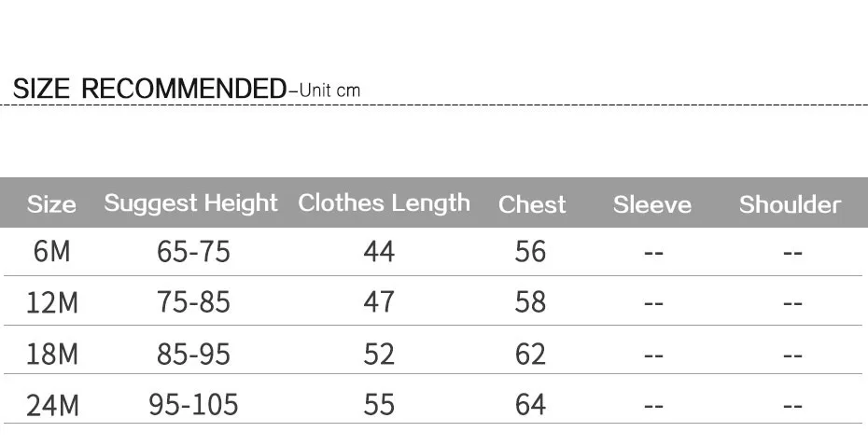This screenshot has height=446, width=868.
Task: Select the Sleeve column header
Action: coord(652,204)
